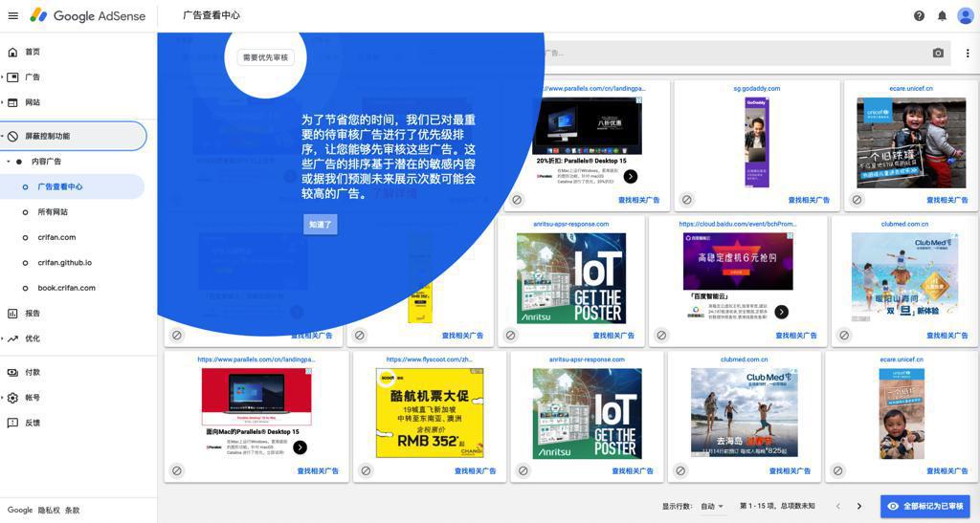Open the 酷航机票大促 ad thumbnail
This screenshot has height=523, width=980.
tap(430, 412)
